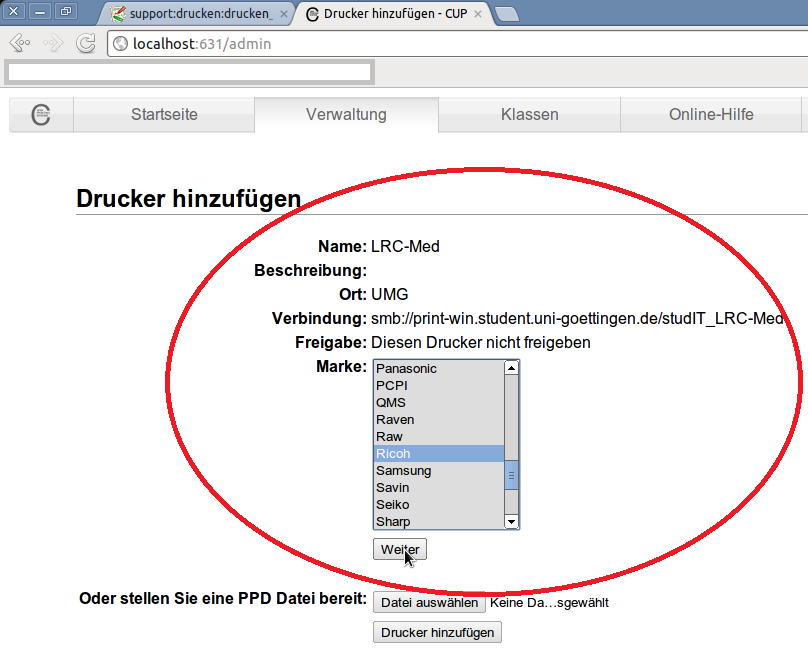The height and width of the screenshot is (653, 808).
Task: Choose Seiko from the Marke list
Action: pyautogui.click(x=439, y=505)
